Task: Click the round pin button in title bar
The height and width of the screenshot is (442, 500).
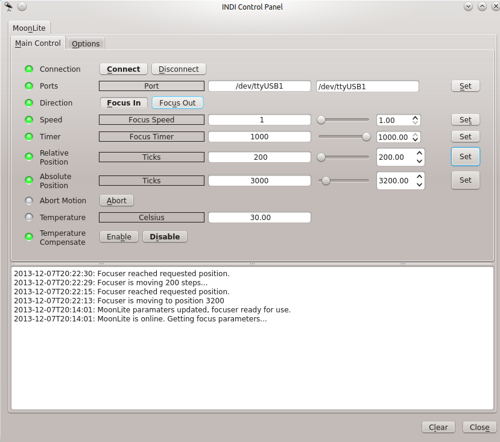Action: click(22, 6)
